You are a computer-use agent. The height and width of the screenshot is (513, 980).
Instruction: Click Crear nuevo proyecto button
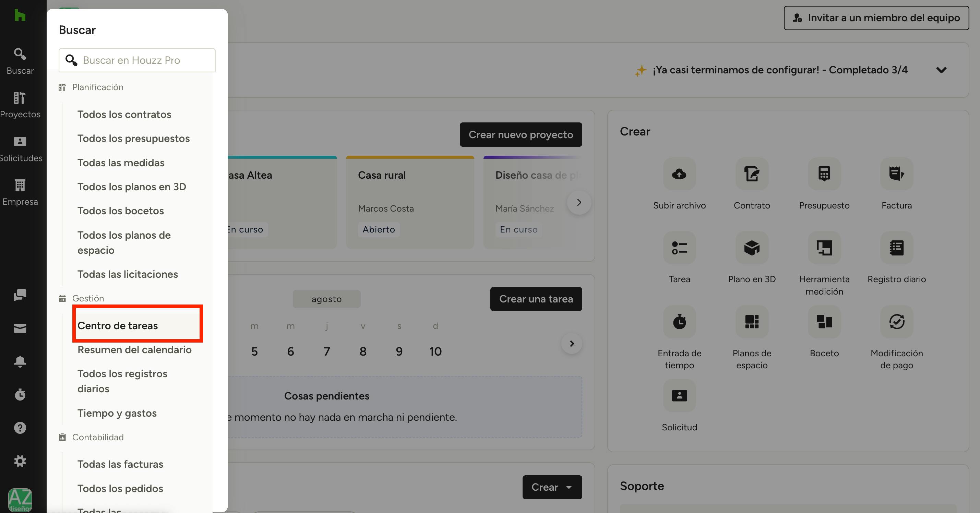tap(521, 135)
